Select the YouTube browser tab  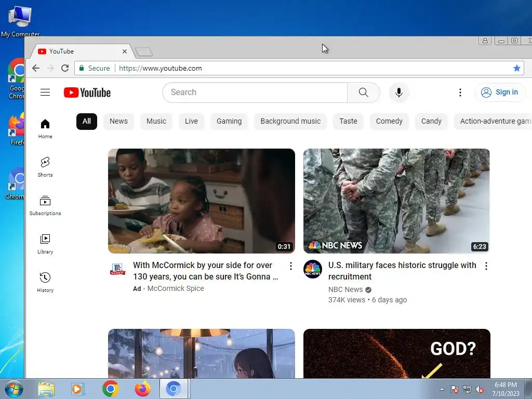pyautogui.click(x=82, y=51)
